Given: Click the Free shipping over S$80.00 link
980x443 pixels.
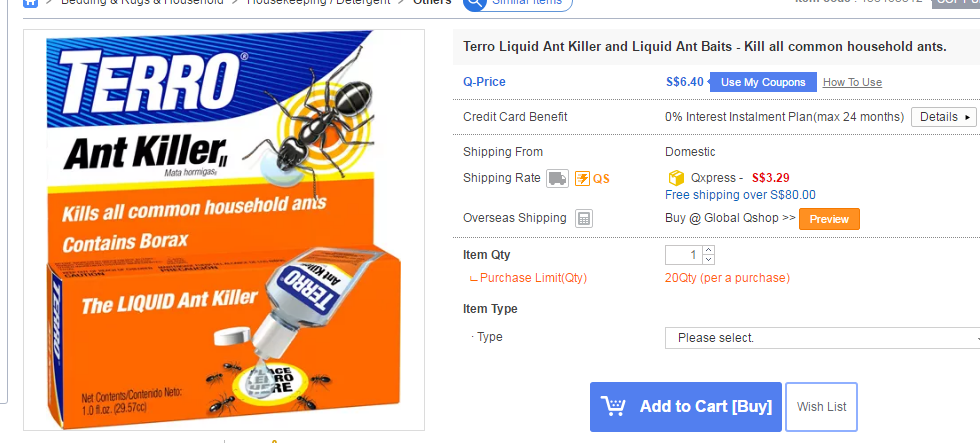Looking at the screenshot, I should 740,195.
